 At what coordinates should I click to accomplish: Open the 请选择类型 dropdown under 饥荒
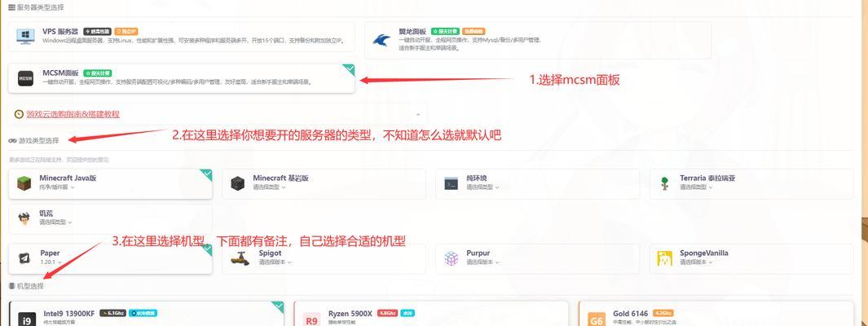coord(56,222)
